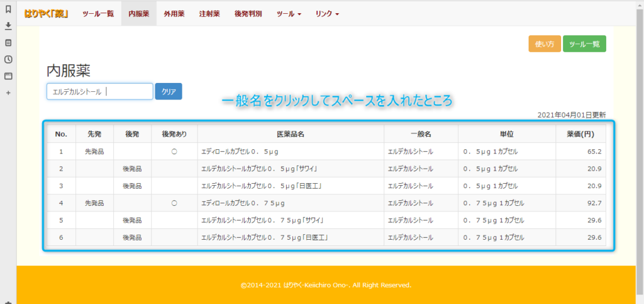Show the history clock panel
This screenshot has height=304, width=644.
click(8, 59)
